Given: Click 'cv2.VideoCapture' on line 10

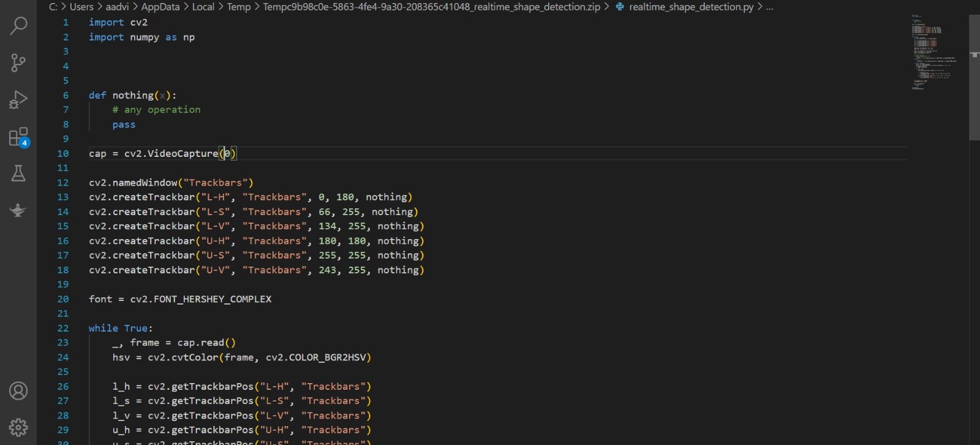Looking at the screenshot, I should 171,153.
